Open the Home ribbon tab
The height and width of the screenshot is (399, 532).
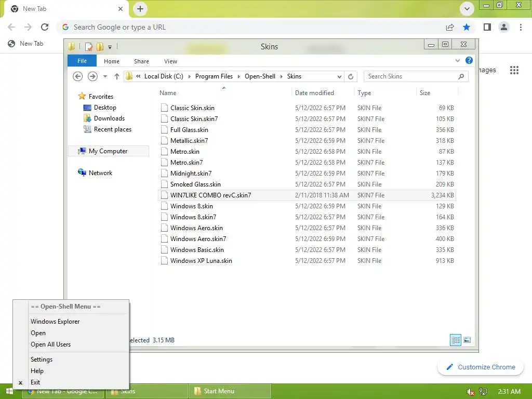click(112, 61)
